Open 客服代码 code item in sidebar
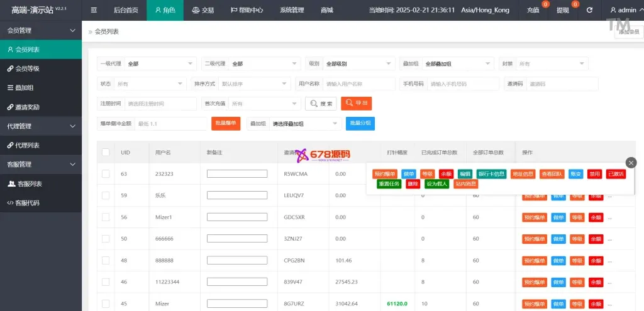The width and height of the screenshot is (644, 311). coord(27,203)
